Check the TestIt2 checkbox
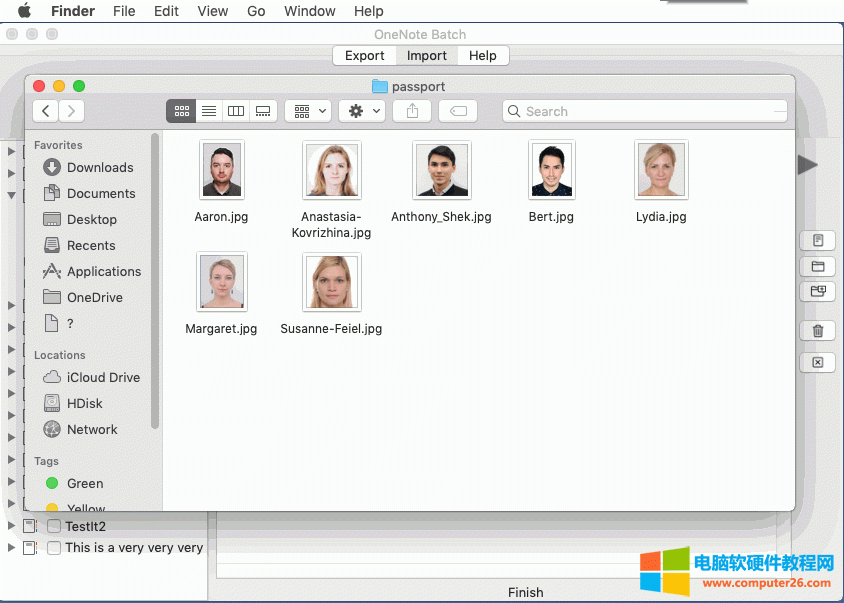Viewport: 844px width, 603px height. [x=54, y=526]
